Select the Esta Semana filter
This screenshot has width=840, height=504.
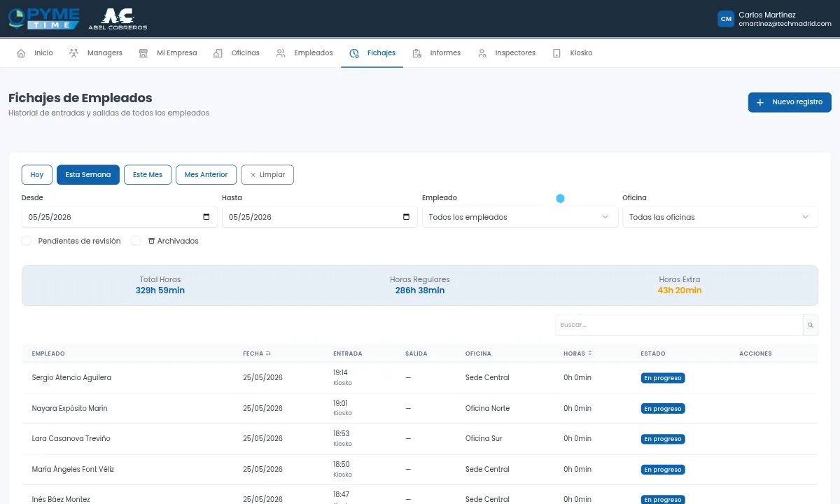88,175
